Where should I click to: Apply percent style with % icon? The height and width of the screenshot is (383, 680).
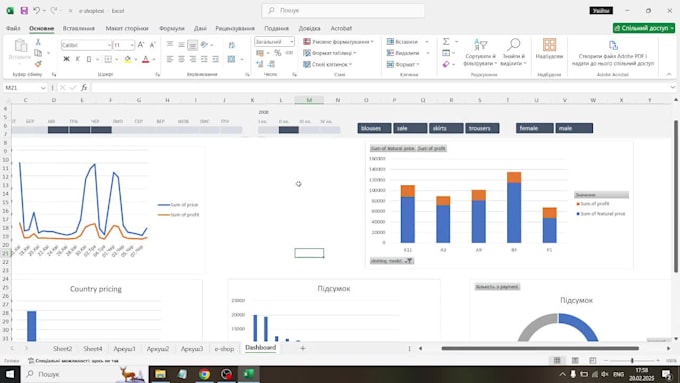point(278,53)
